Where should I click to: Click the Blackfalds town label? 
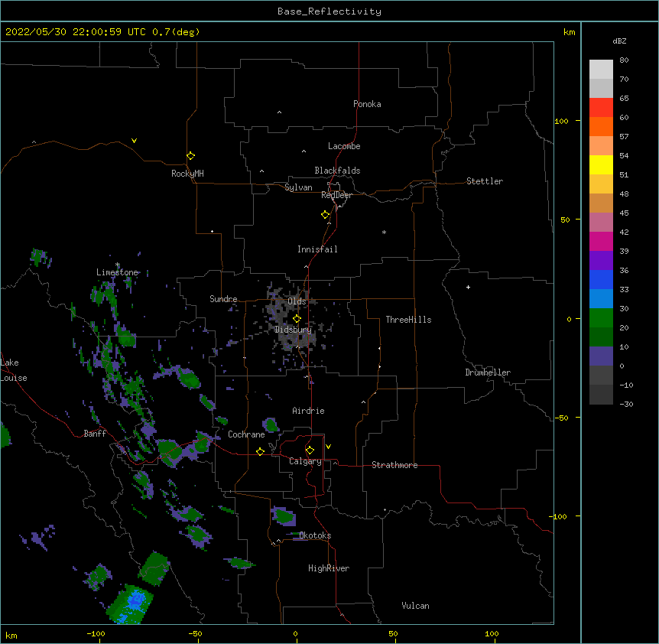[x=337, y=171]
